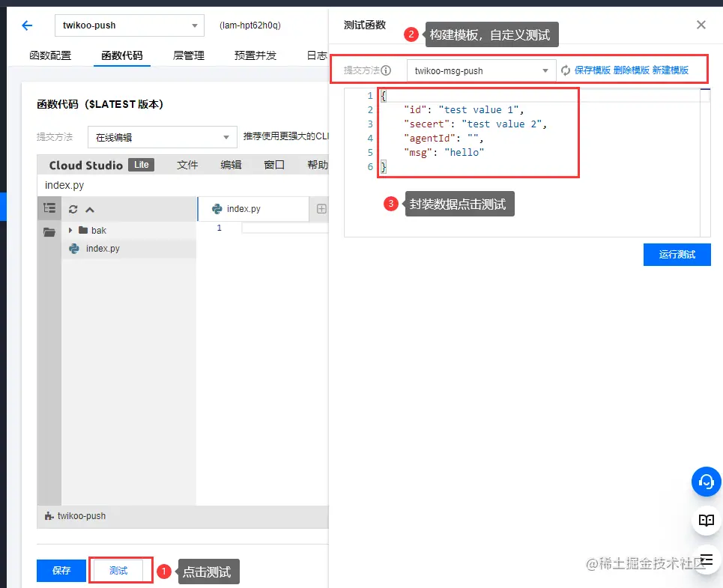Open the 预置并发 tab
The width and height of the screenshot is (723, 588).
(x=255, y=55)
